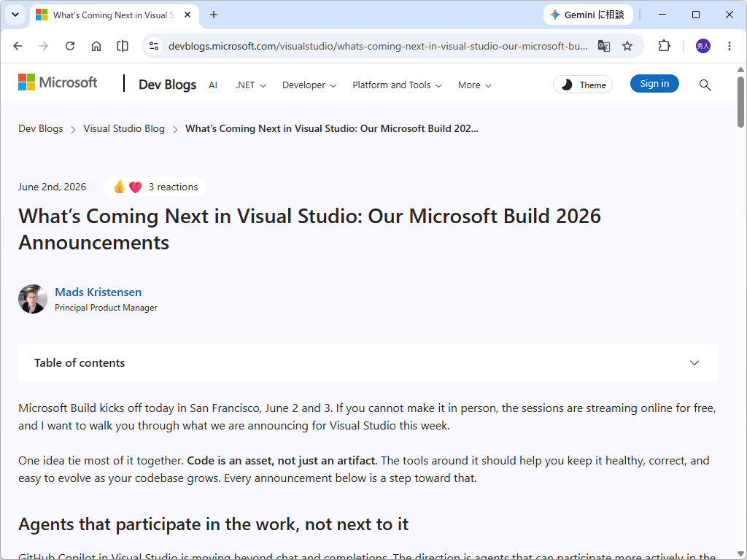The width and height of the screenshot is (747, 560).
Task: Open Mads Kristensen author link
Action: [98, 292]
